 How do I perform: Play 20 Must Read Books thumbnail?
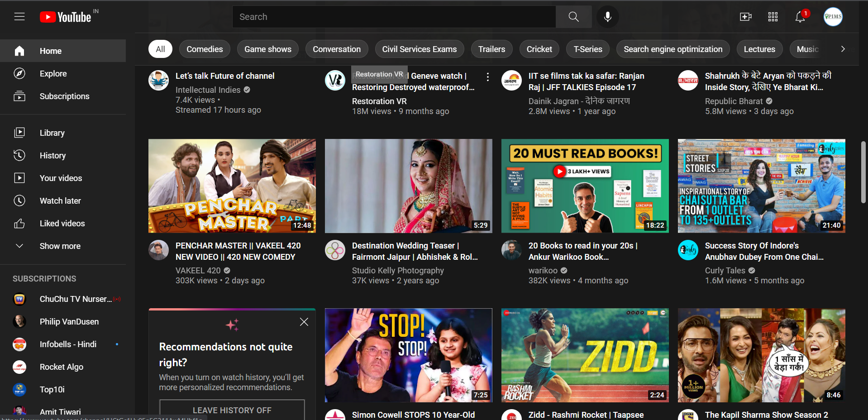pyautogui.click(x=585, y=186)
